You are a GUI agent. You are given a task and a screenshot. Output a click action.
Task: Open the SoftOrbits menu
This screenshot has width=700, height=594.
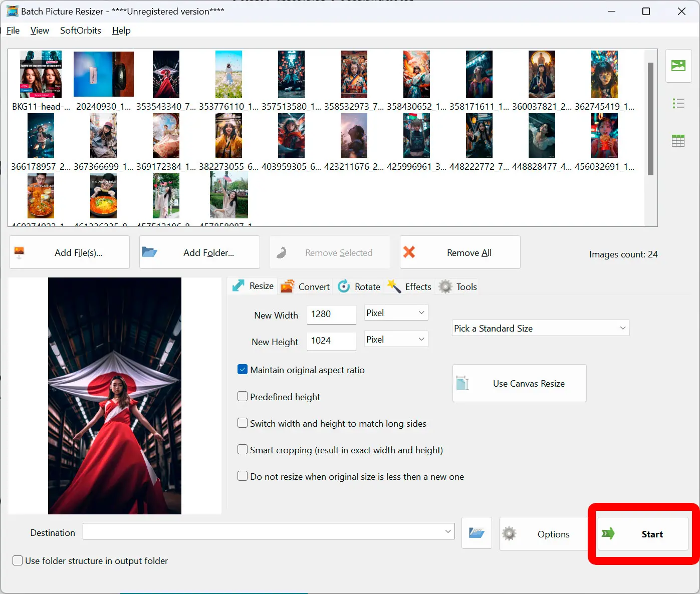80,31
